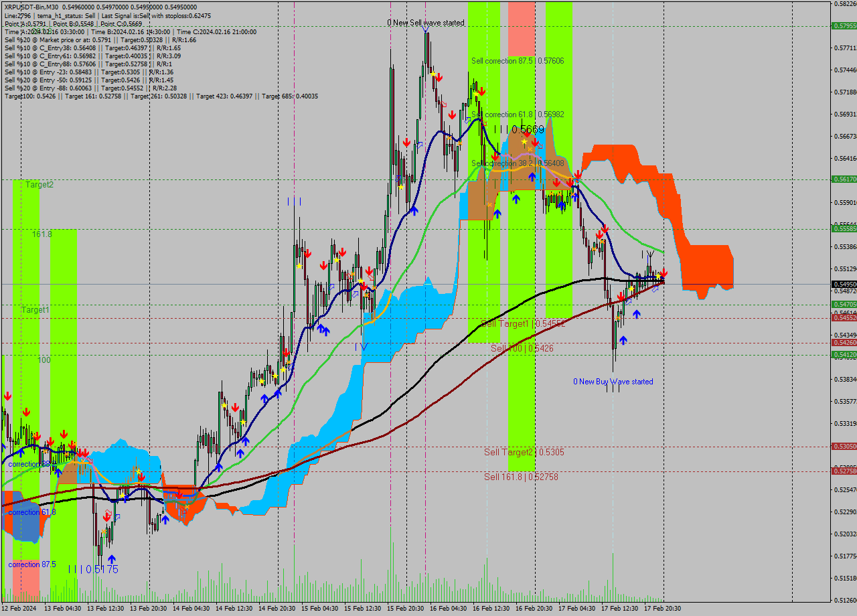
Task: Click the 'Line:2796 | tema_h1_status' info line
Action: (107, 15)
